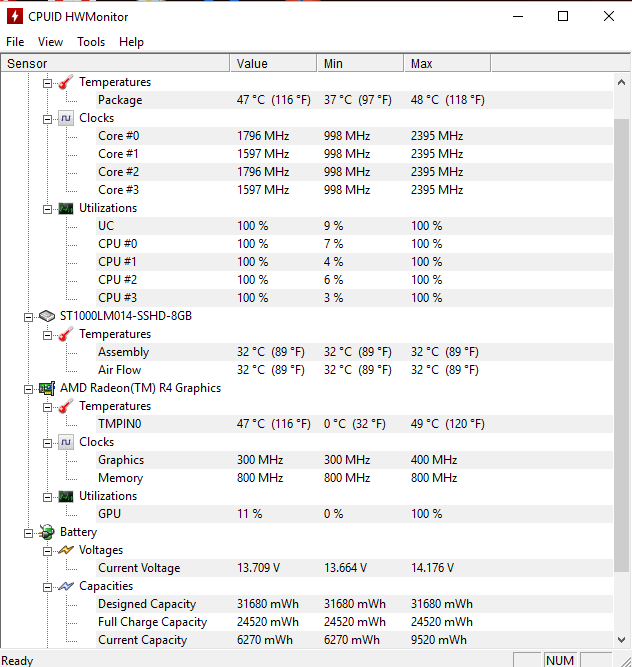
Task: Collapse the AMD Radeon(TM) R4 Graphics node
Action: [x=28, y=389]
